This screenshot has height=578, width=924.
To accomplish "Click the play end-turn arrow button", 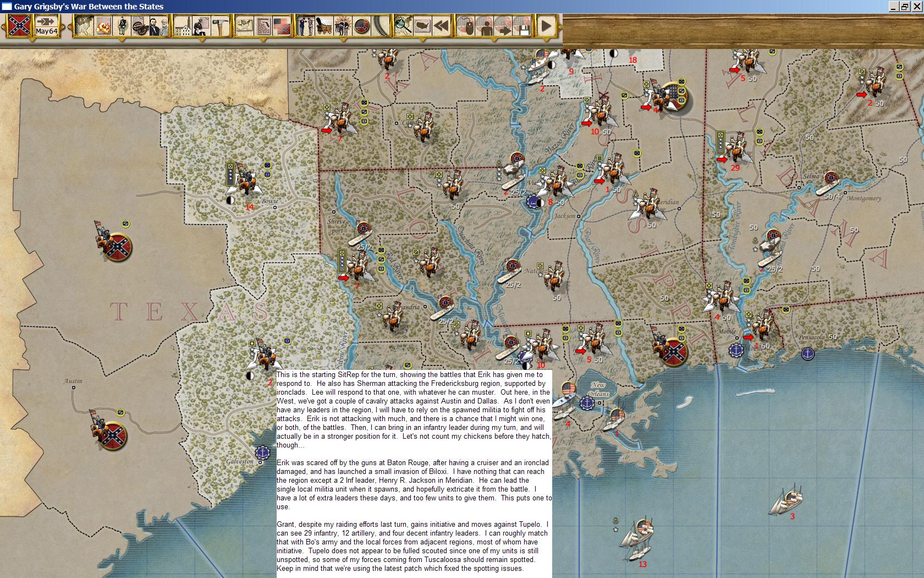I will [546, 26].
